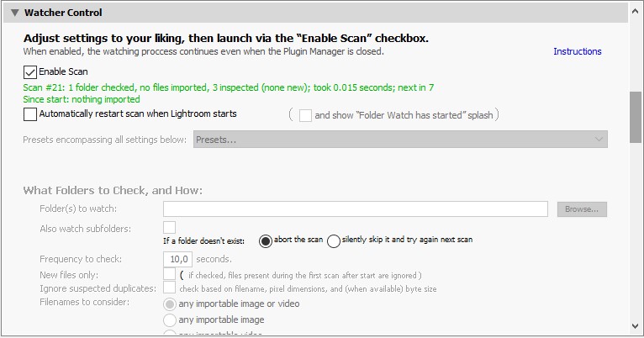Select "silently skip it and try again" option
Screen dimensions: 644x338
334,240
